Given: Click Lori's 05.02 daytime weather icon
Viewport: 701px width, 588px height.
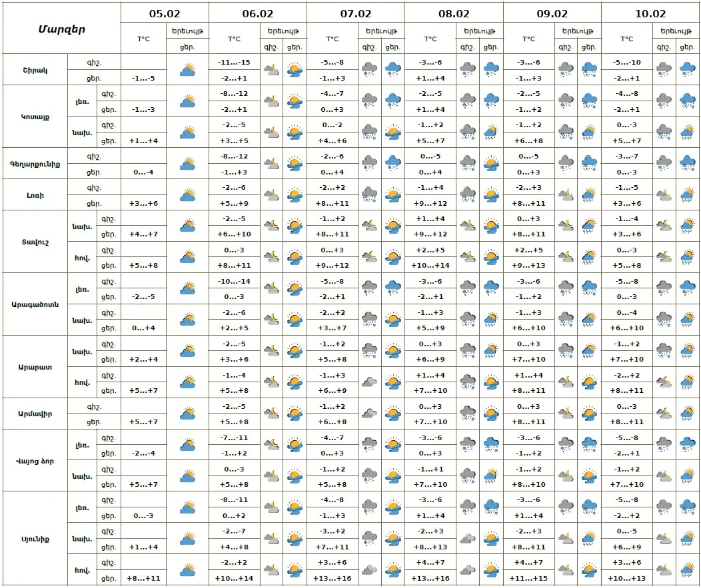Looking at the screenshot, I should click(x=187, y=195).
